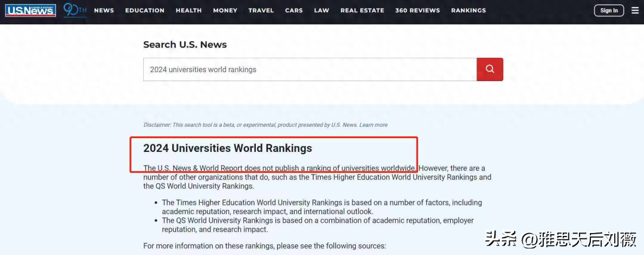Navigate to Travel
The width and height of the screenshot is (644, 255).
261,10
